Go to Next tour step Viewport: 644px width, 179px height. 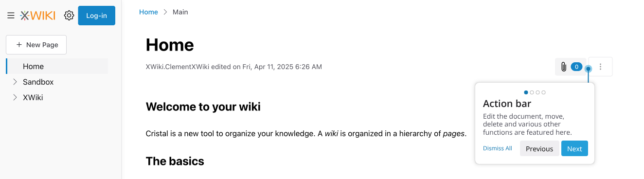pos(574,148)
